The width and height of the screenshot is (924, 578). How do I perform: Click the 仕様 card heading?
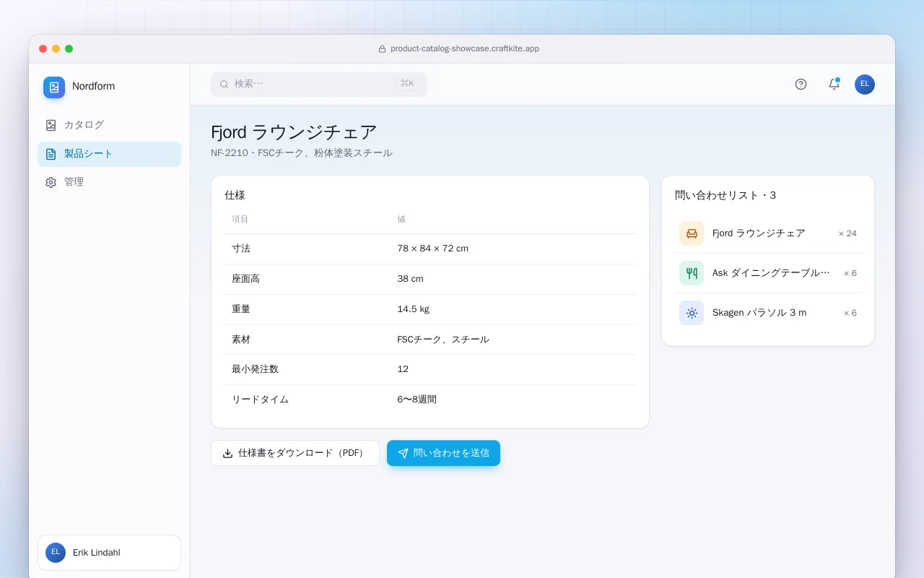click(235, 195)
